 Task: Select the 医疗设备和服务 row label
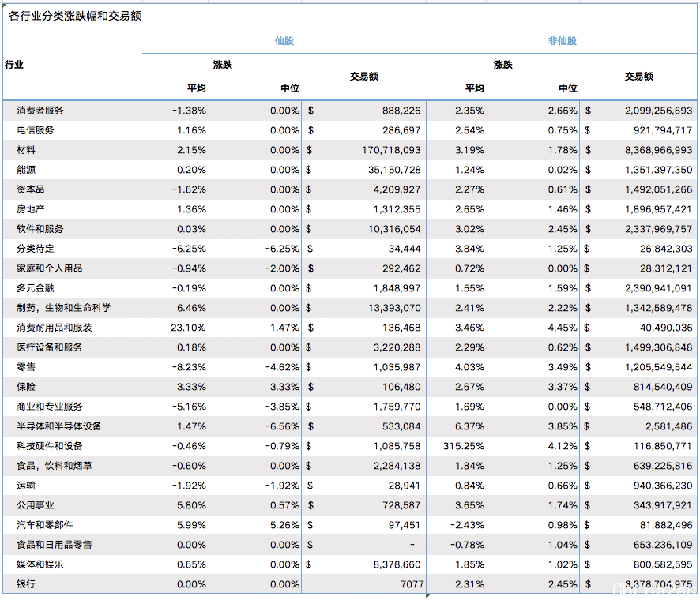point(50,347)
